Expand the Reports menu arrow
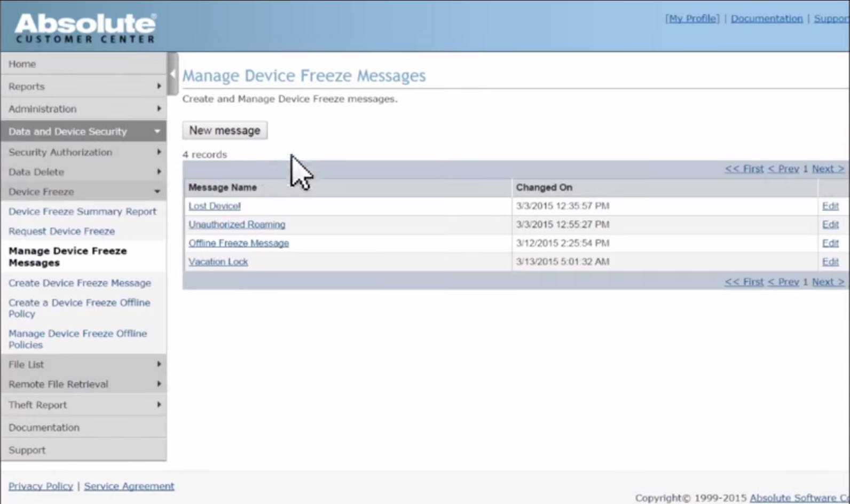 (159, 86)
